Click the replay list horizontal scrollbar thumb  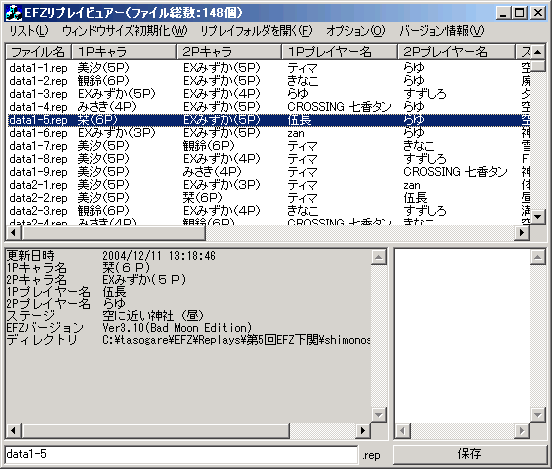(113, 233)
